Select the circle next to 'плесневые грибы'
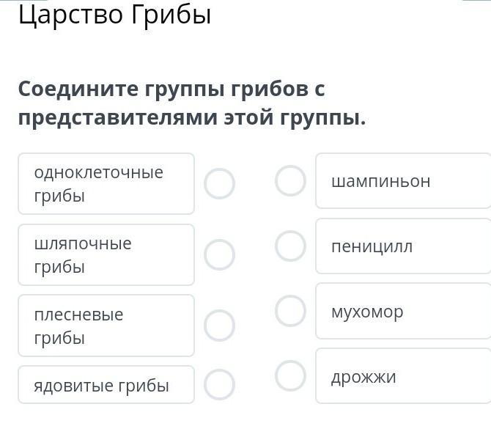The height and width of the screenshot is (448, 491). coord(219,326)
